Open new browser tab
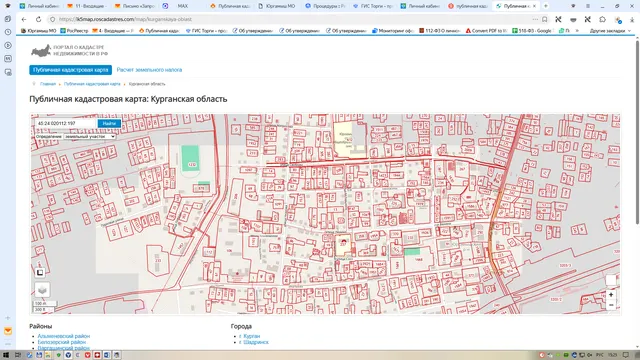 (x=546, y=6)
